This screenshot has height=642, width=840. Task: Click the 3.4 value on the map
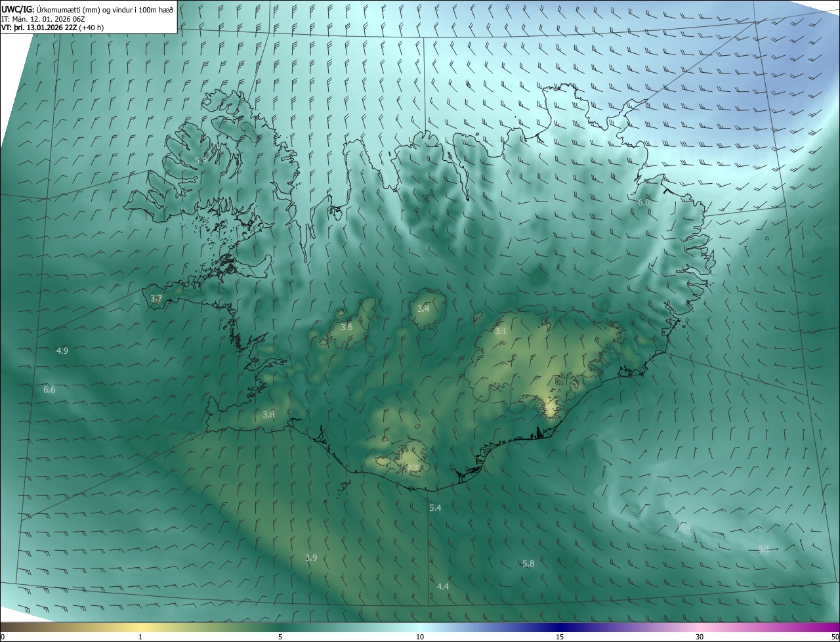click(x=423, y=309)
